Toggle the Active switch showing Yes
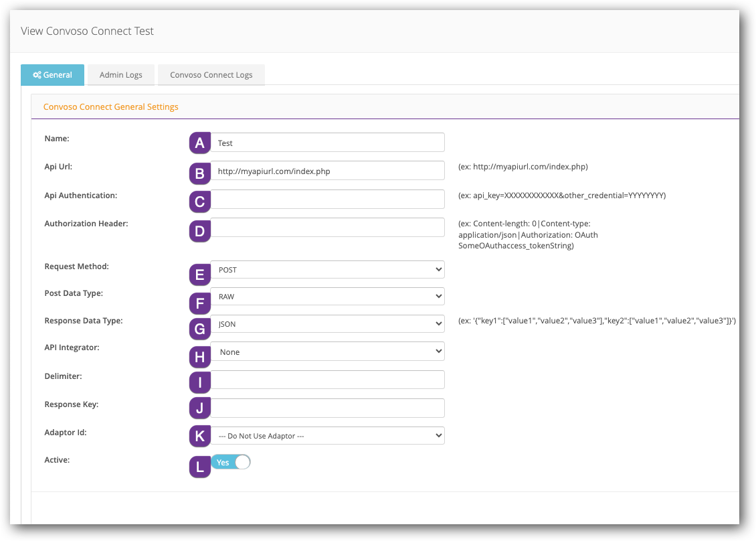Screen dimensions: 756x541 coord(231,463)
